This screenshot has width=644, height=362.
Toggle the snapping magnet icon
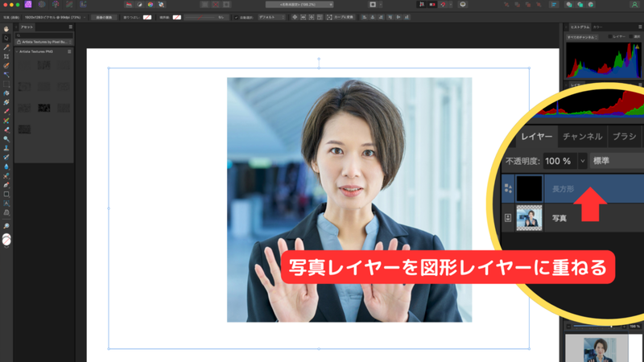[x=443, y=5]
